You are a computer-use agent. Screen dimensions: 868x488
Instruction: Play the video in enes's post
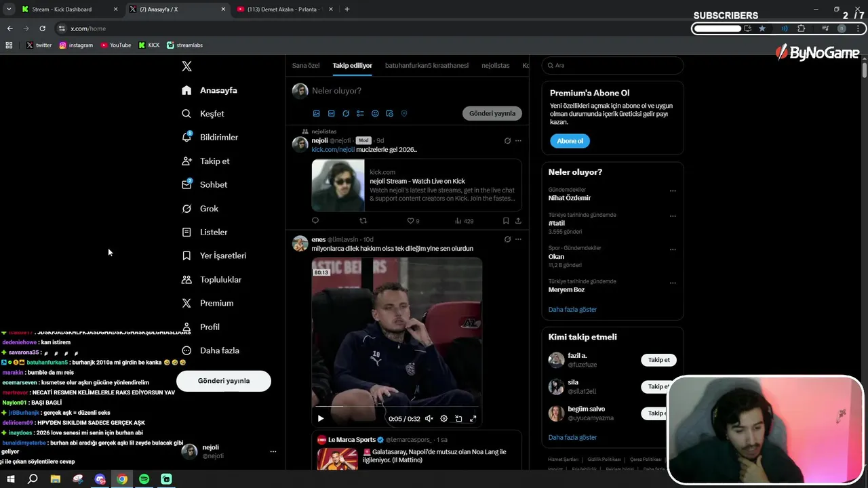point(321,419)
